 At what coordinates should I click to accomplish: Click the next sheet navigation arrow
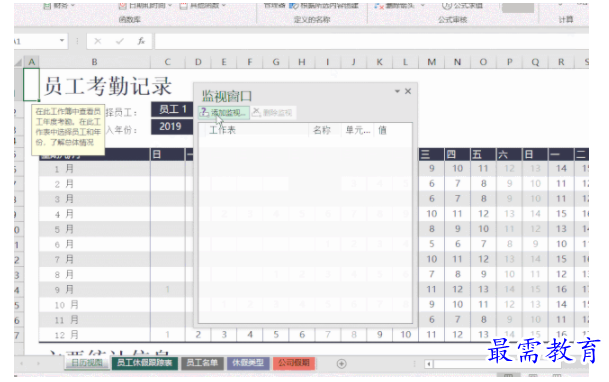(38, 364)
